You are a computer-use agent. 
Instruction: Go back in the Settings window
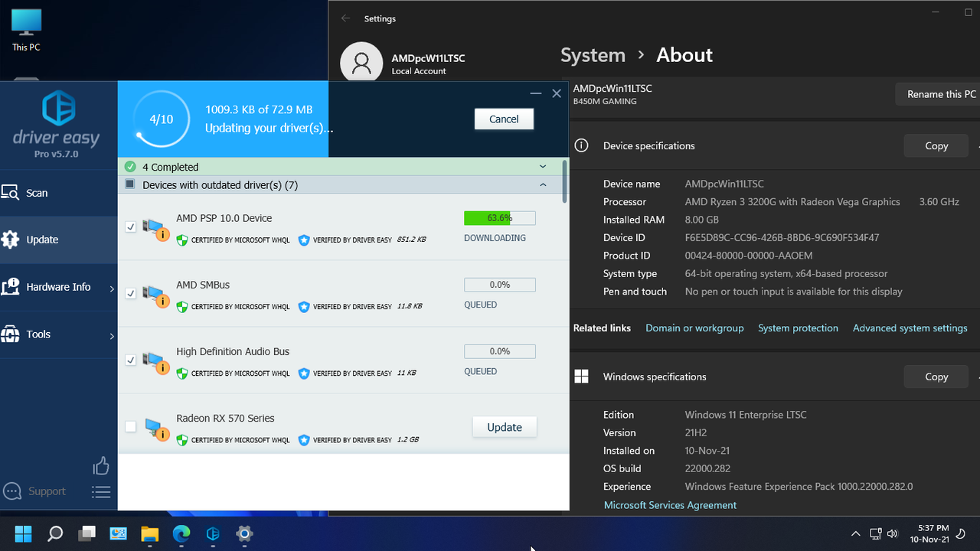tap(346, 18)
